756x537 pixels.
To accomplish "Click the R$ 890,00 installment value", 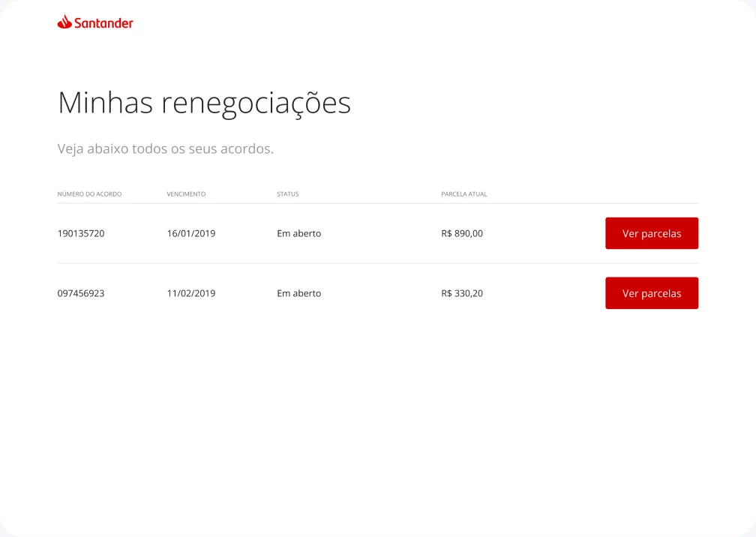I will point(462,233).
